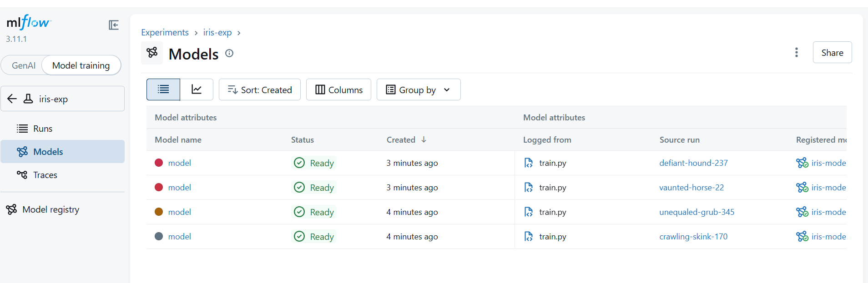Open source run crawling-skink-170
The width and height of the screenshot is (868, 283).
(693, 236)
